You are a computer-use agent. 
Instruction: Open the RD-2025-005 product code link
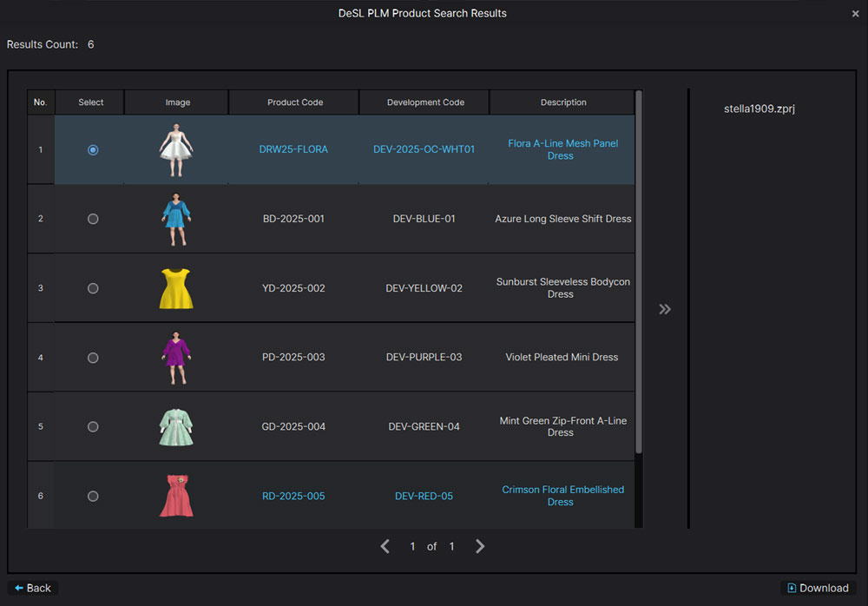coord(293,496)
